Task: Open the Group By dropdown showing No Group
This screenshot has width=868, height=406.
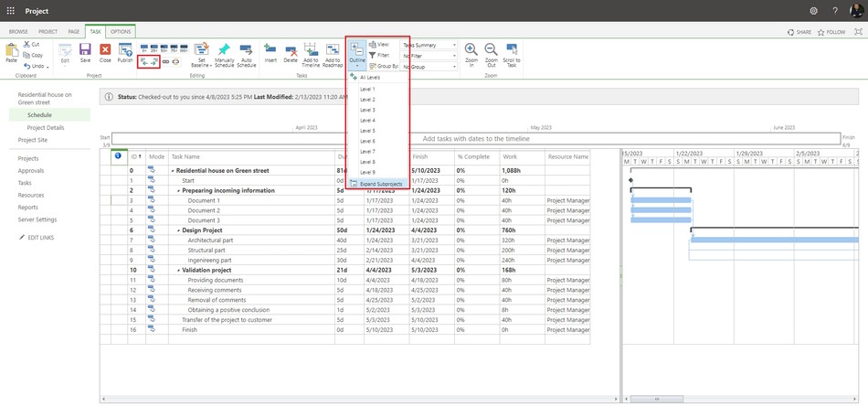Action: (429, 67)
